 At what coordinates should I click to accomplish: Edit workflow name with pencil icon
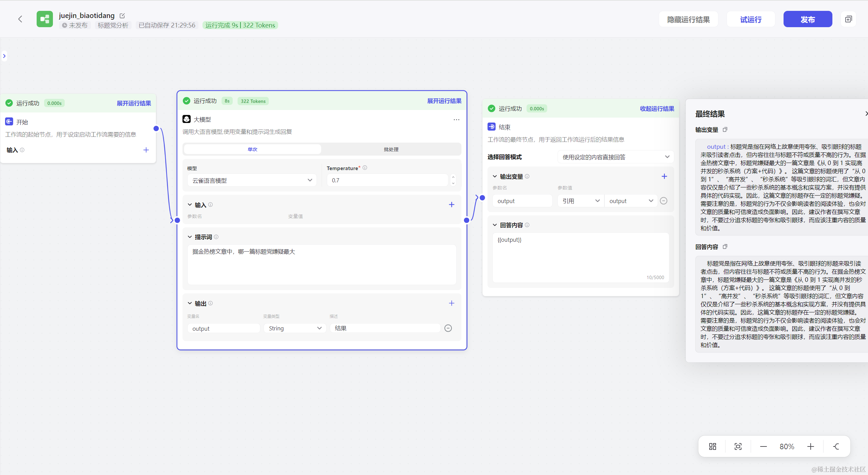(x=122, y=16)
